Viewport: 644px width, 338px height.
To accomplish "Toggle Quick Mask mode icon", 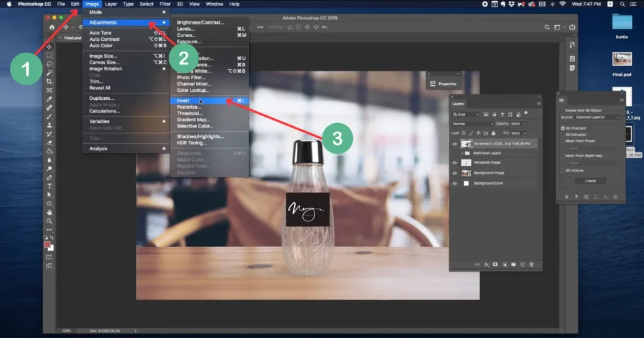I will 49,257.
